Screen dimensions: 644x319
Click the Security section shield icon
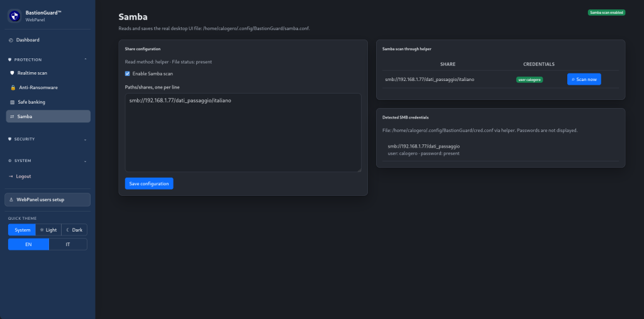click(x=10, y=139)
